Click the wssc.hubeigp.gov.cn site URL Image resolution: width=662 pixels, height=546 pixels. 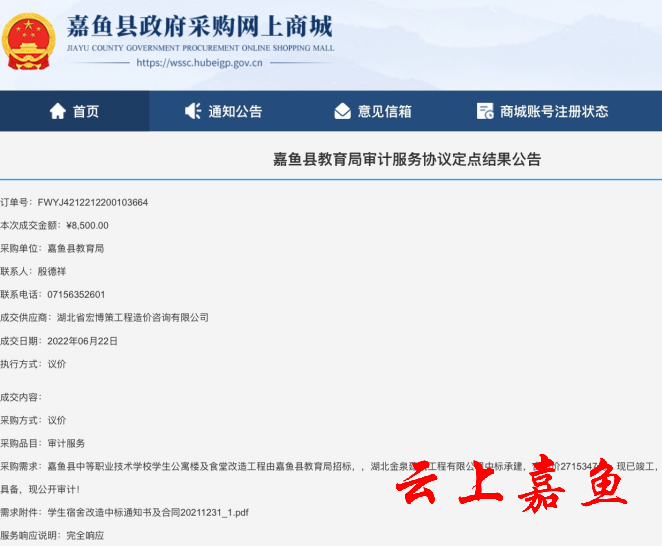pyautogui.click(x=199, y=62)
